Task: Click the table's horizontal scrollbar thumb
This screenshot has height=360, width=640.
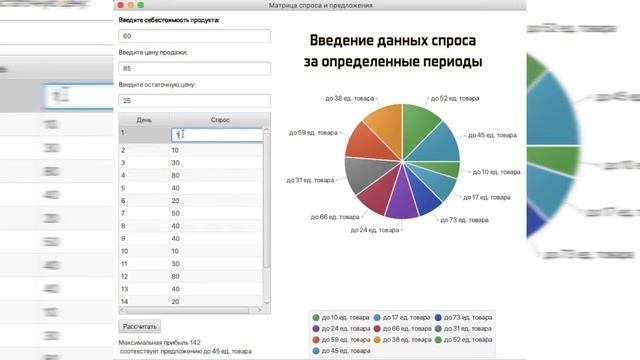Action: [187, 310]
